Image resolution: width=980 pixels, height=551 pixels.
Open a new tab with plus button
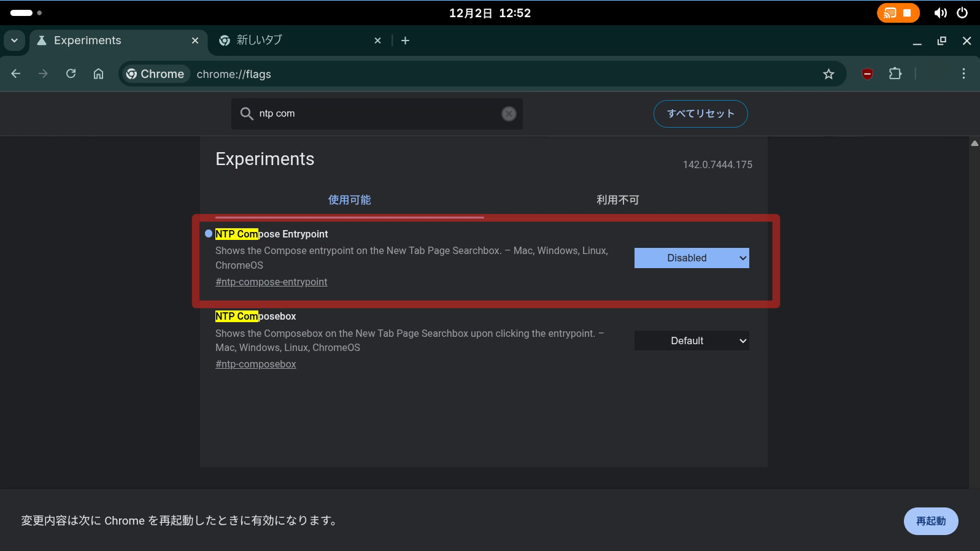point(405,40)
